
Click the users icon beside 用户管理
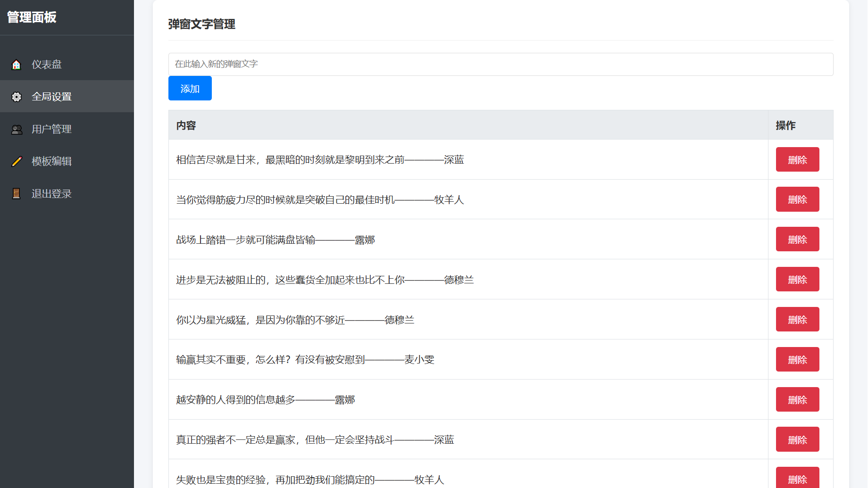17,129
